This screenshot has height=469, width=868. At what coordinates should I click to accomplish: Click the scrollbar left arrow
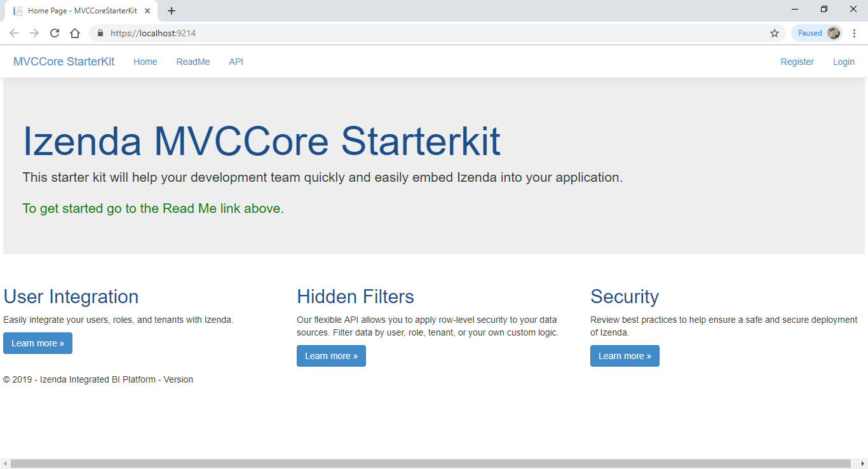point(5,464)
